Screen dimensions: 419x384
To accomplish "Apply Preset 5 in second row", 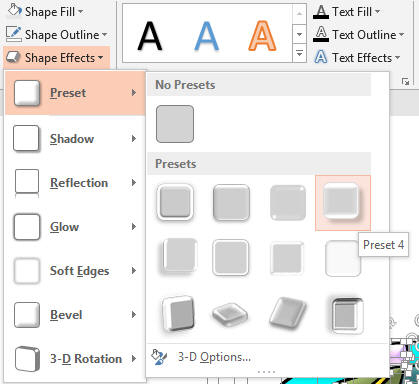I will coord(179,257).
